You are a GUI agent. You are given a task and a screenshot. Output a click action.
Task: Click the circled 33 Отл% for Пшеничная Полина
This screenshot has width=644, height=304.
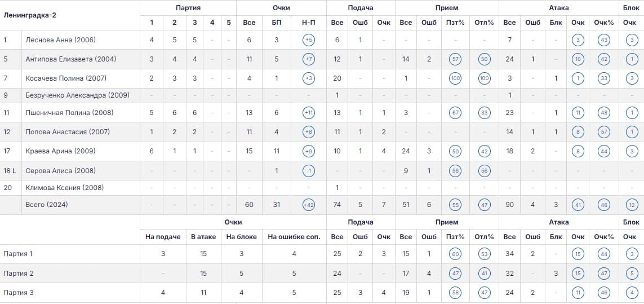coord(484,113)
